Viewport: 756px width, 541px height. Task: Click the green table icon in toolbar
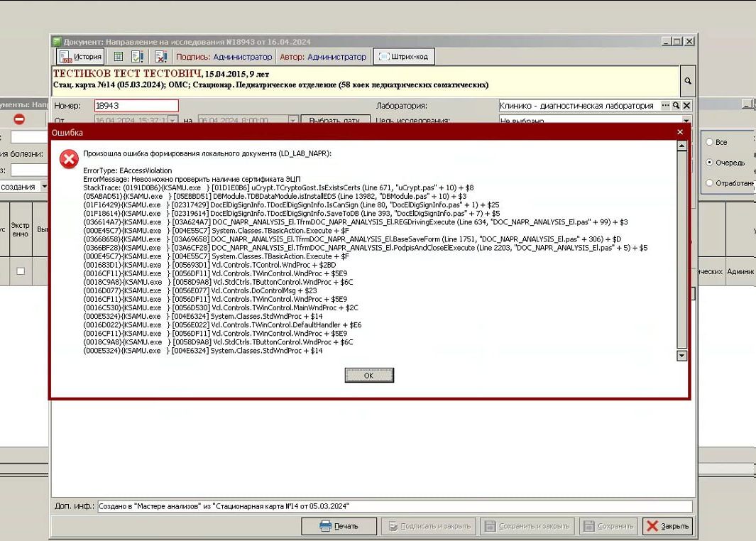pos(119,57)
